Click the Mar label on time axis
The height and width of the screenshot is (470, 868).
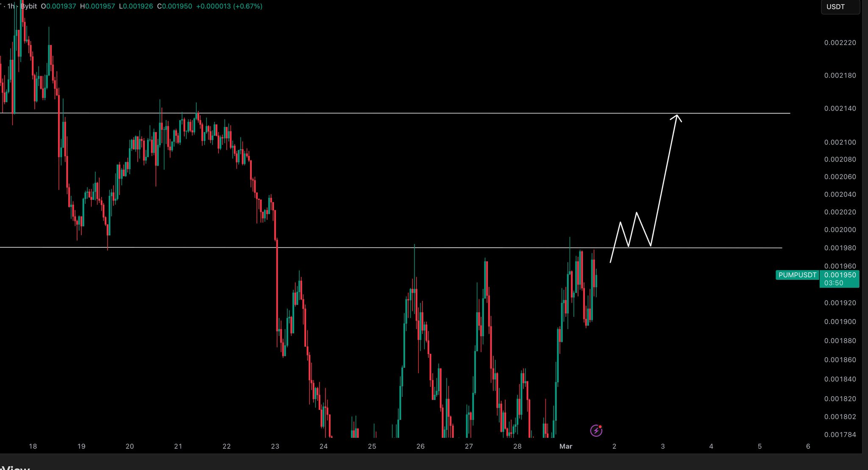click(x=566, y=446)
